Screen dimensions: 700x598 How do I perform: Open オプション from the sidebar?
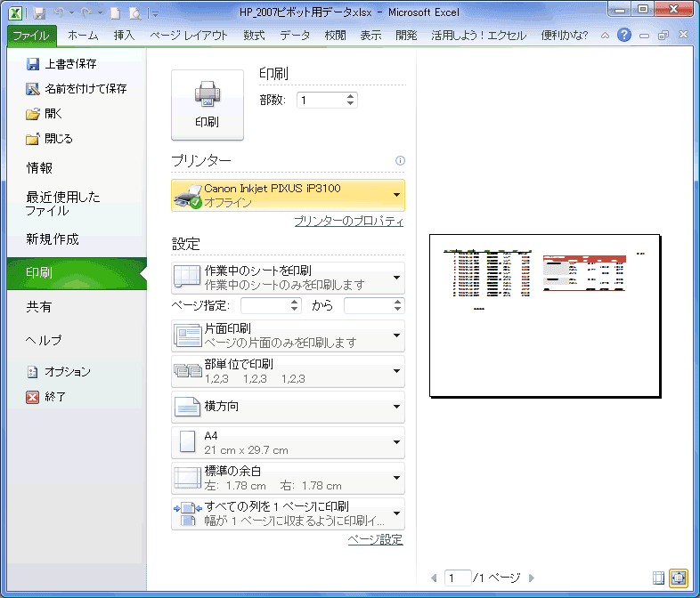click(x=59, y=372)
